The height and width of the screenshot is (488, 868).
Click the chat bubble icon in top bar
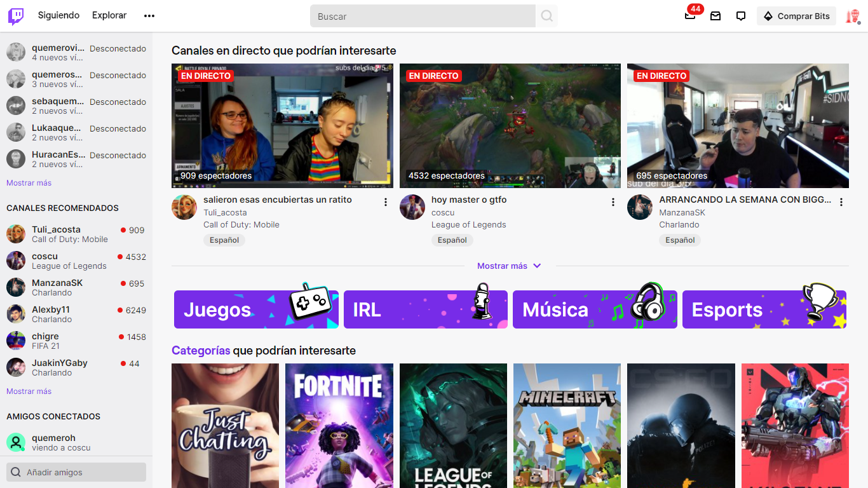(741, 16)
